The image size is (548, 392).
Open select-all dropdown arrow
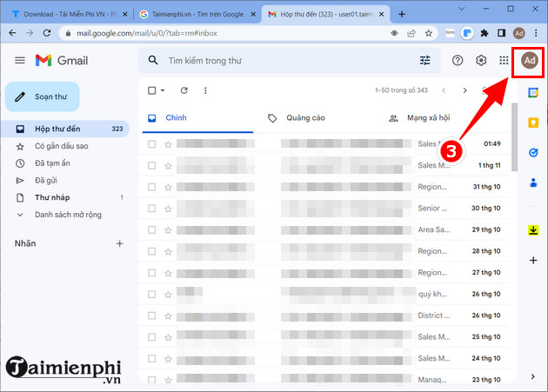pos(163,90)
